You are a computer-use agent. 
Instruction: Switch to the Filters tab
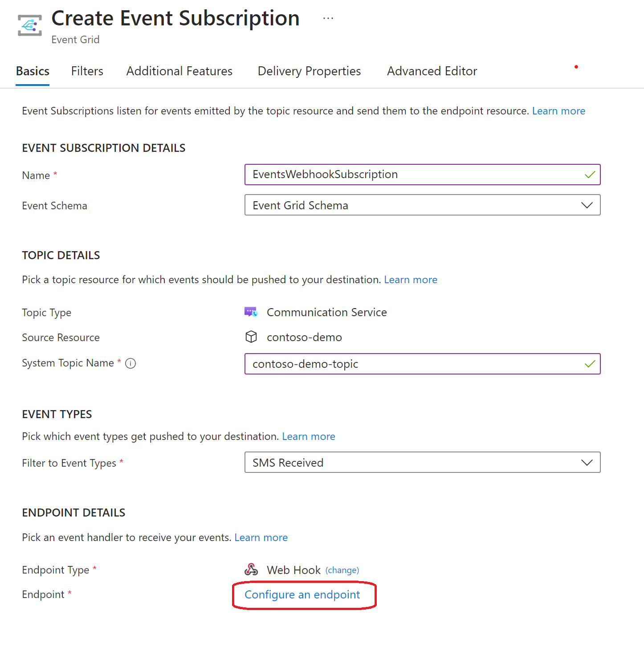87,71
